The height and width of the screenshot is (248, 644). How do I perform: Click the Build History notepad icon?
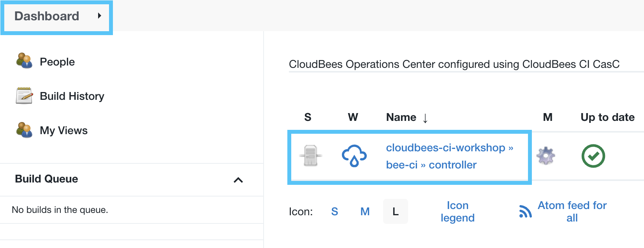(x=24, y=96)
